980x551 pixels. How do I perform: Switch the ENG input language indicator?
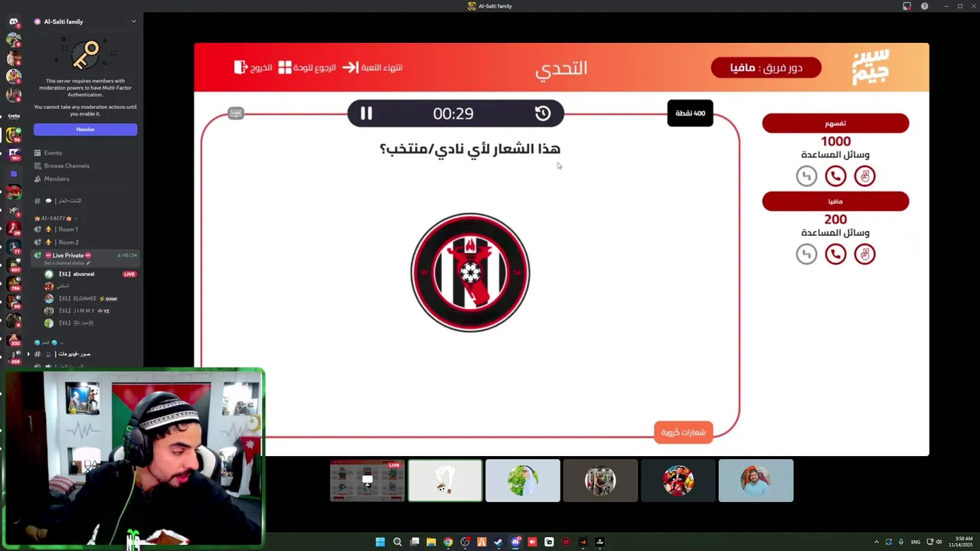[915, 542]
